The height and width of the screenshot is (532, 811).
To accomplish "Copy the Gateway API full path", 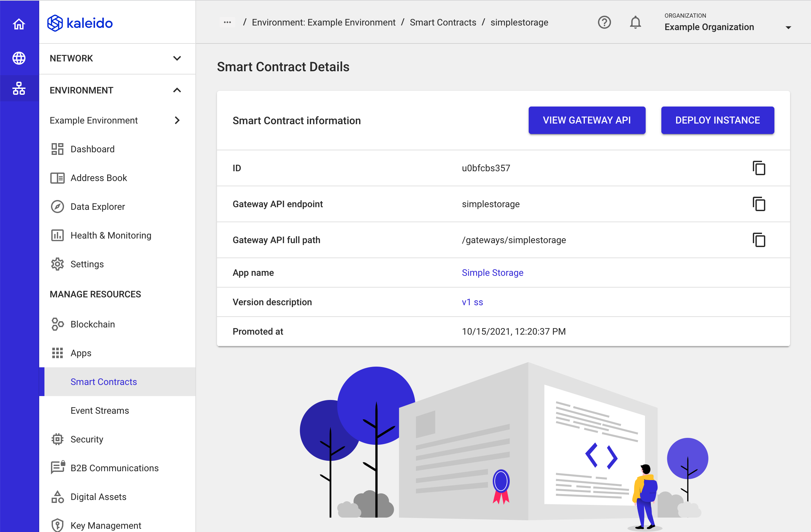I will pos(759,240).
